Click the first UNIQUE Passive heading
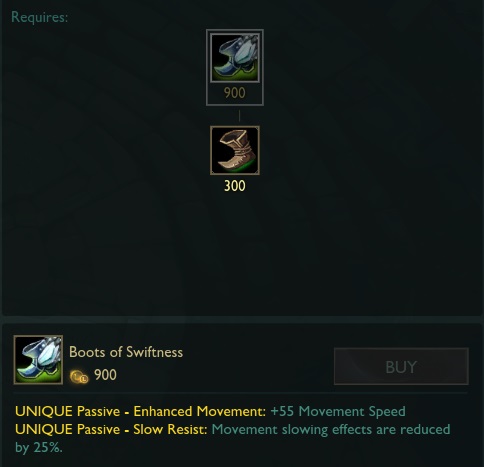 click(x=67, y=411)
